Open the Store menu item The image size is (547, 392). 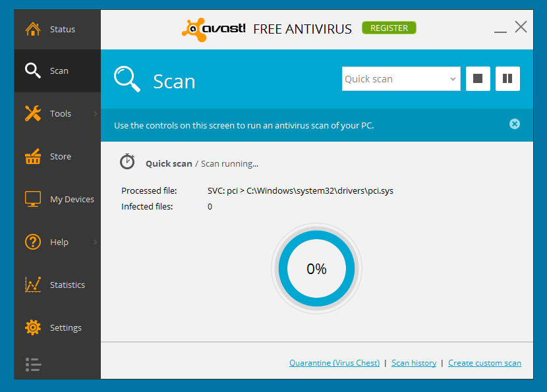57,156
